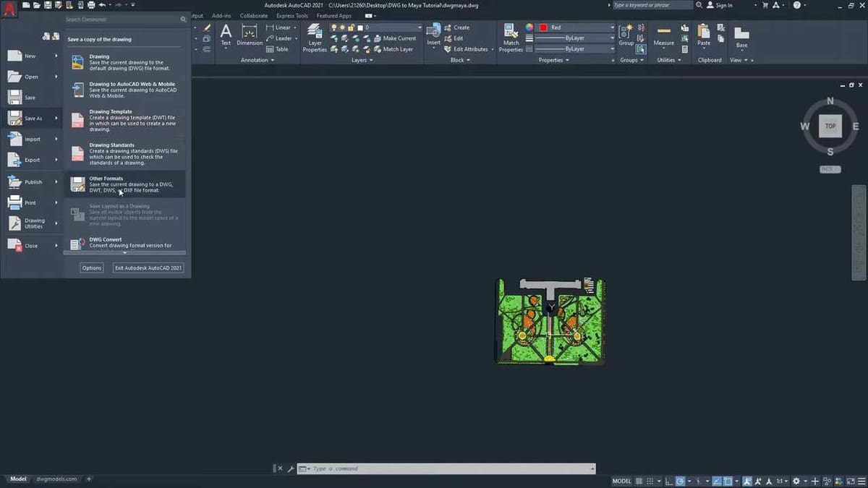Click the command line customize wrench icon
868x488 pixels.
tap(290, 468)
